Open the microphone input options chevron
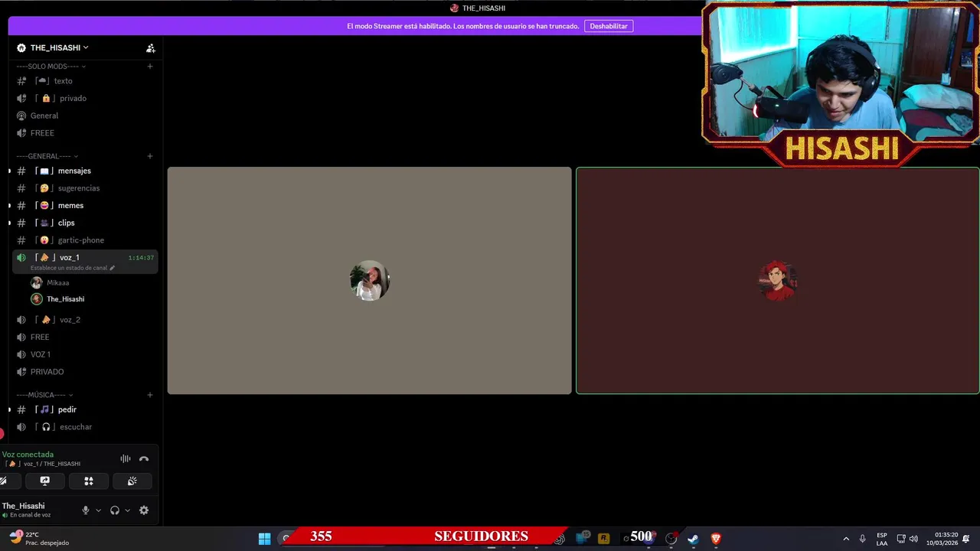This screenshot has height=551, width=980. click(x=98, y=510)
